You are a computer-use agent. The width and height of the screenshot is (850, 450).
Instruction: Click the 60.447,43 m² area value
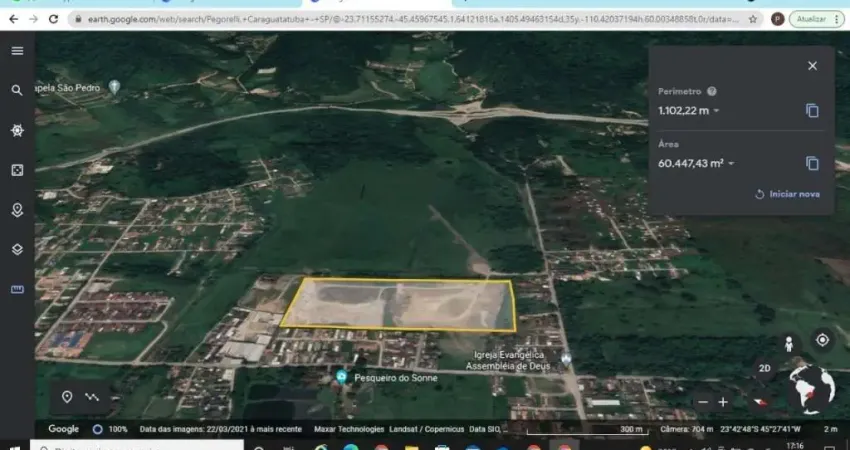pyautogui.click(x=691, y=163)
